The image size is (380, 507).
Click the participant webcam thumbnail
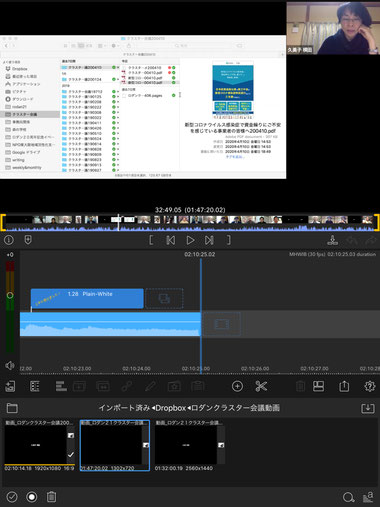pos(333,28)
